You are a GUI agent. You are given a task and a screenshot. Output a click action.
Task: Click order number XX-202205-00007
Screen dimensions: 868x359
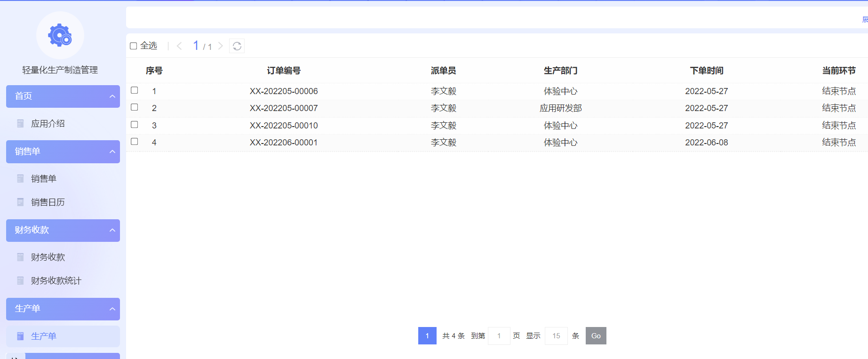coord(284,108)
